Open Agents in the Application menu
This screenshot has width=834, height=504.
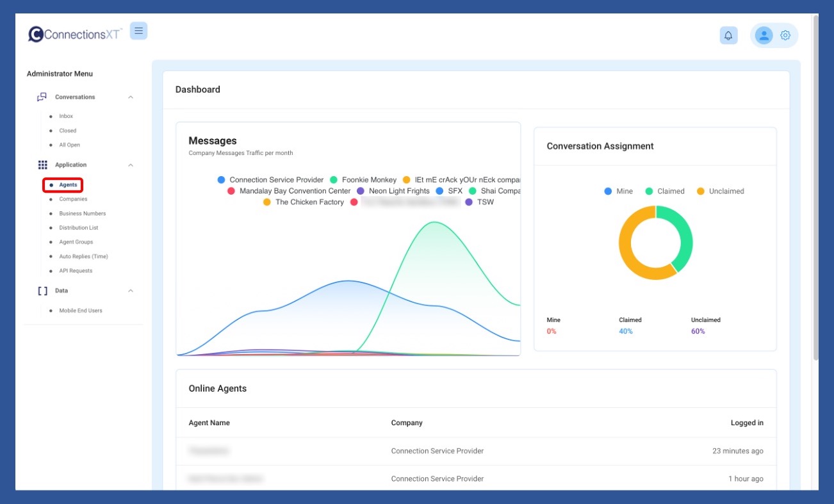[x=68, y=185]
